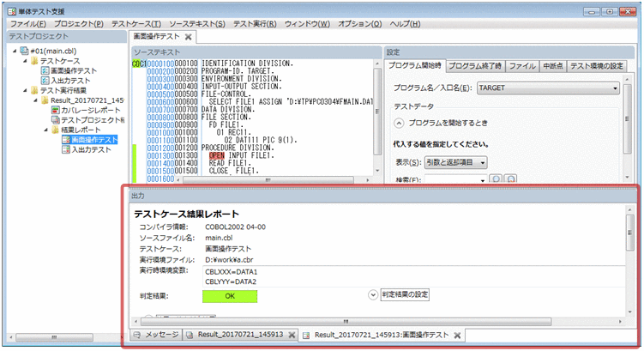Open the 検索 combo box dropdown arrow
644x351 pixels.
[x=483, y=180]
